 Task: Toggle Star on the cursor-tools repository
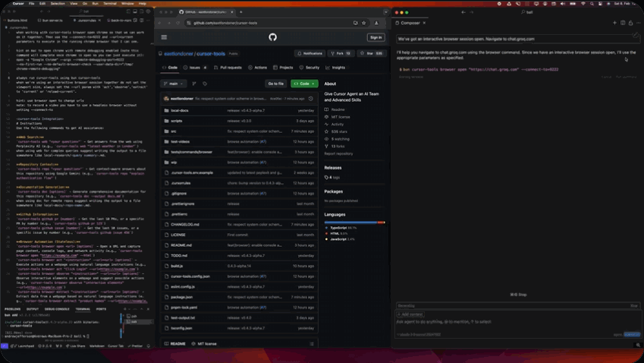[371, 53]
